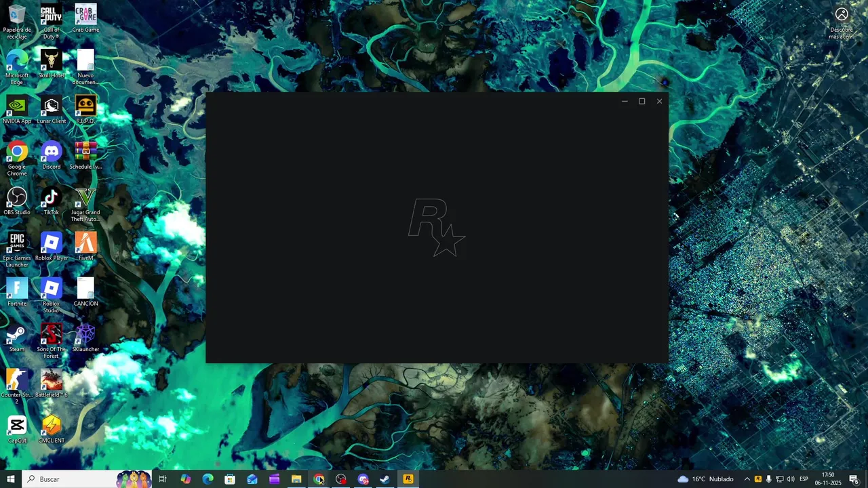Expand the hidden system tray icons chevron
Viewport: 868px width, 488px height.
pyautogui.click(x=747, y=479)
